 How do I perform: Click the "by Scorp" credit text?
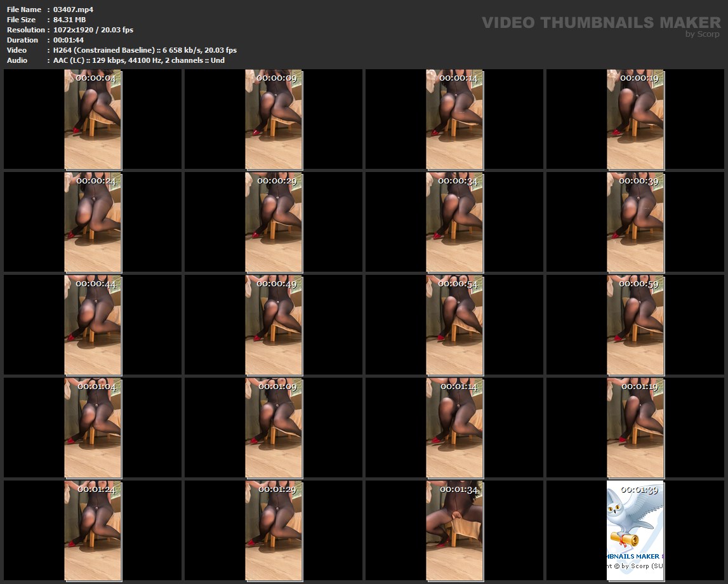[x=702, y=34]
